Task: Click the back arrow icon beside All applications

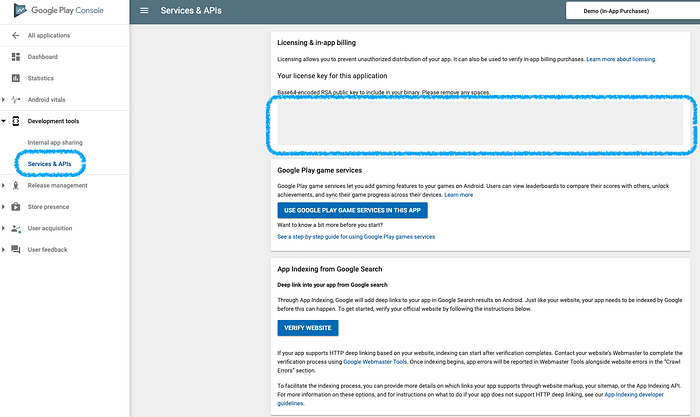Action: 16,35
